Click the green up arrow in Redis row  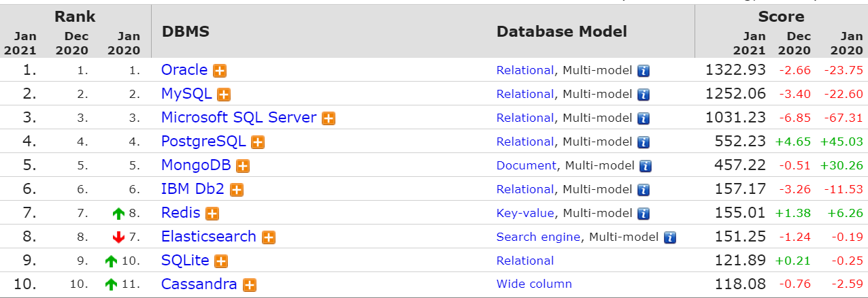point(119,214)
